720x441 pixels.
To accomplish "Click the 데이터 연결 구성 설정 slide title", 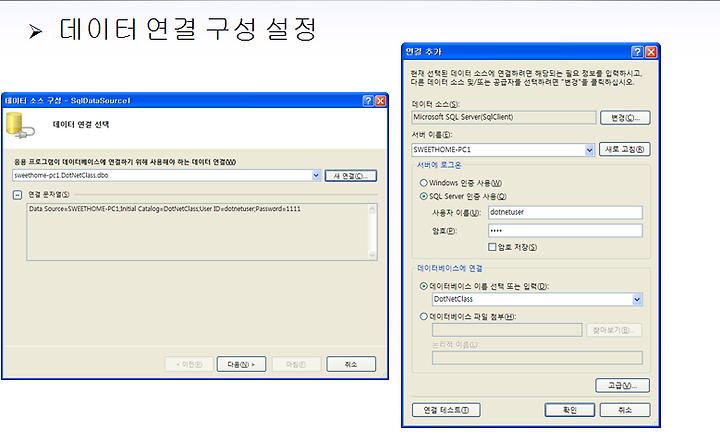I will (188, 29).
